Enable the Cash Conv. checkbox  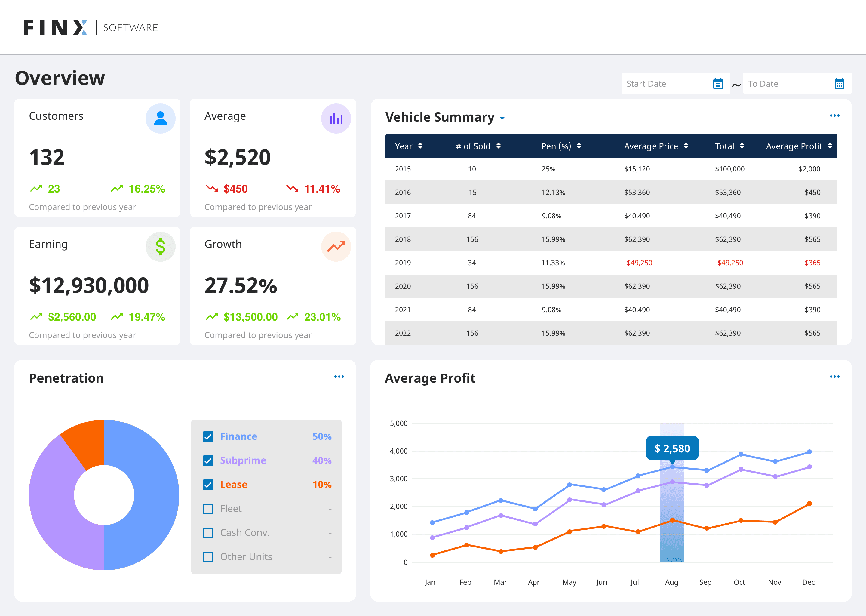[x=208, y=533]
